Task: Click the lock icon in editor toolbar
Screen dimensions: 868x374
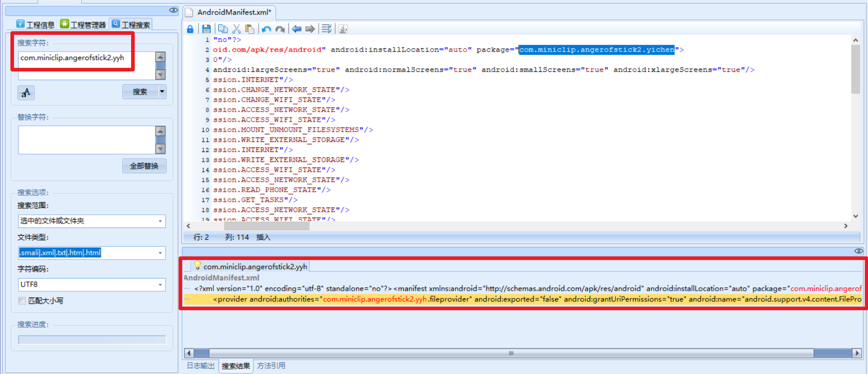Action: pyautogui.click(x=190, y=29)
